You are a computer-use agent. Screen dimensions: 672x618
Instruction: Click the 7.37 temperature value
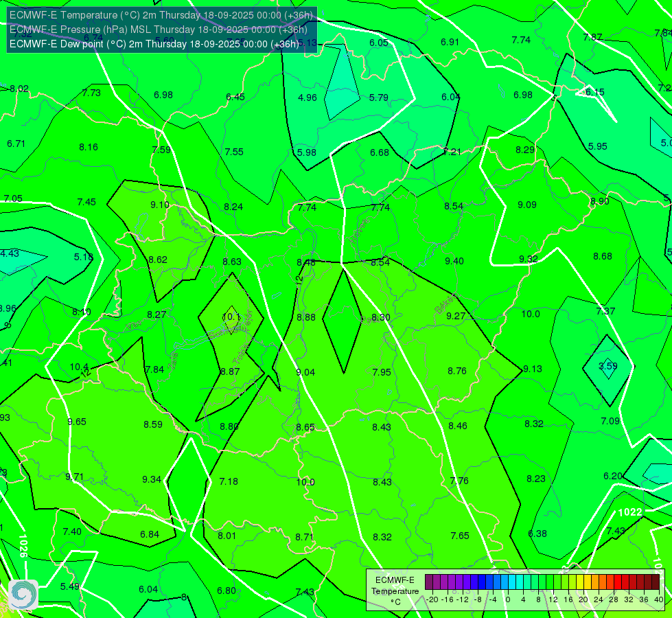point(605,311)
